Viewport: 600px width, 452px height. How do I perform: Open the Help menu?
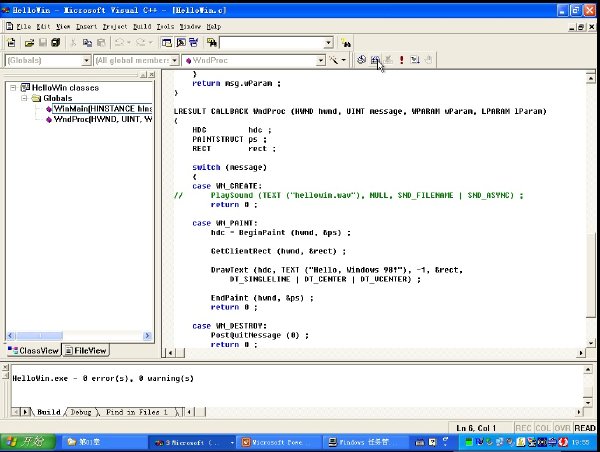tap(214, 26)
